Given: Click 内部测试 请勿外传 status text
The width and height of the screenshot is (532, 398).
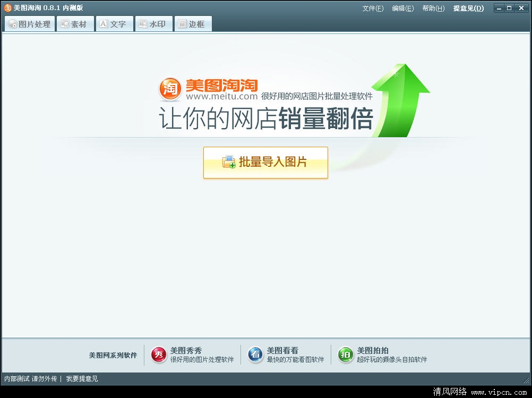Looking at the screenshot, I should click(x=31, y=379).
